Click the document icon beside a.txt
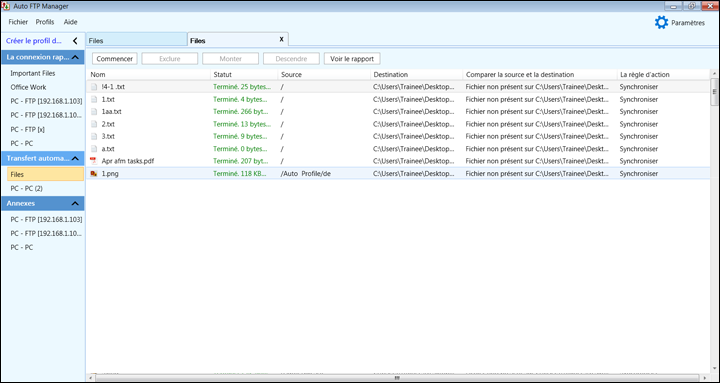The height and width of the screenshot is (383, 720). (x=94, y=149)
